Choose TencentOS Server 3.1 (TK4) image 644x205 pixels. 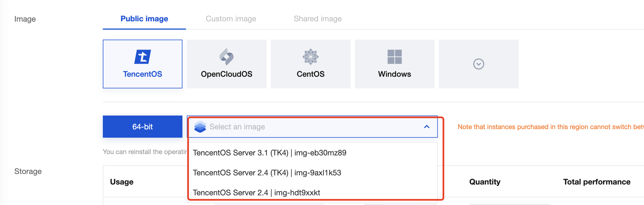[269, 153]
